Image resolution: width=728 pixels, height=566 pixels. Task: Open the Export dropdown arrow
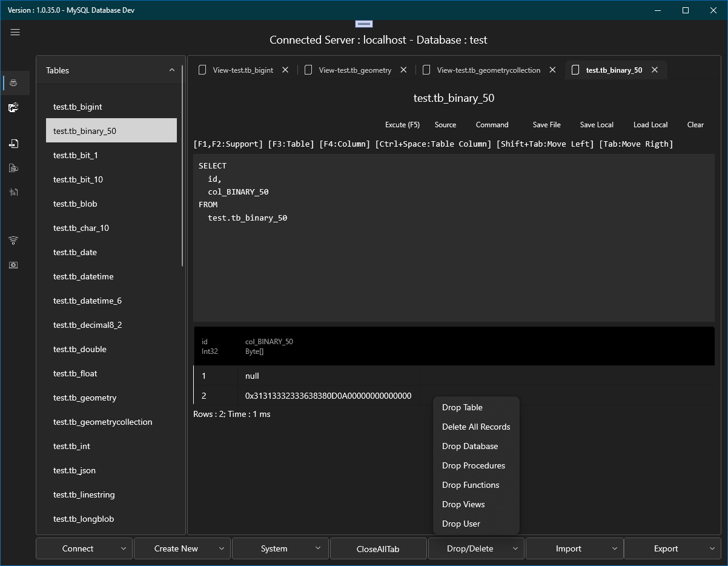pyautogui.click(x=712, y=548)
